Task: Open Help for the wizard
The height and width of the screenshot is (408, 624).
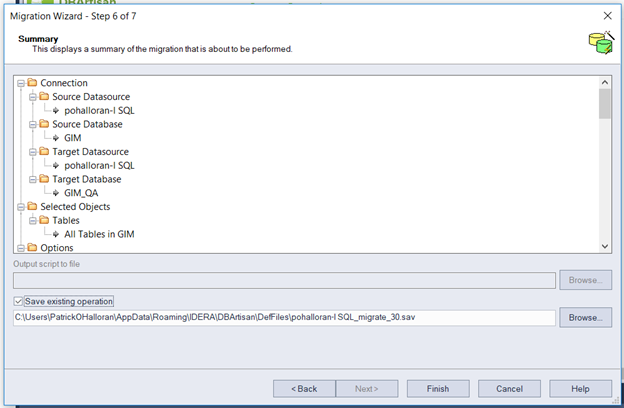Action: coord(580,388)
